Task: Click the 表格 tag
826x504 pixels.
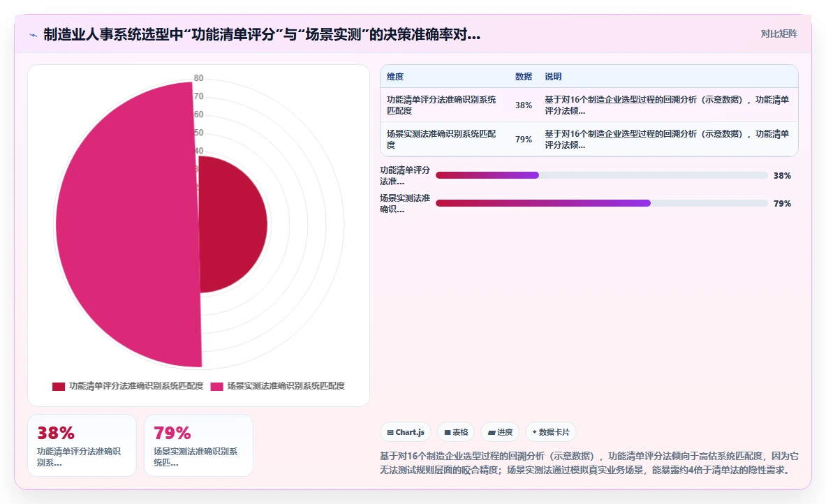Action: pos(456,432)
